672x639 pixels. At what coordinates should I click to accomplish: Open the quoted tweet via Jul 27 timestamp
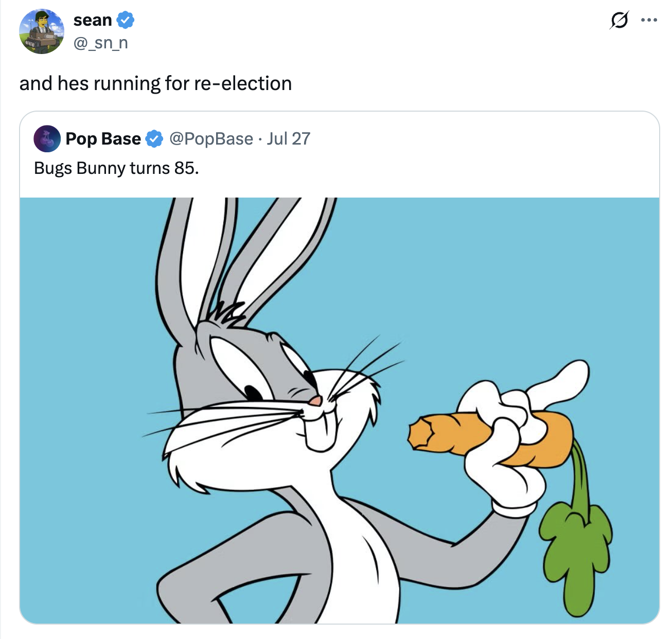pyautogui.click(x=287, y=138)
